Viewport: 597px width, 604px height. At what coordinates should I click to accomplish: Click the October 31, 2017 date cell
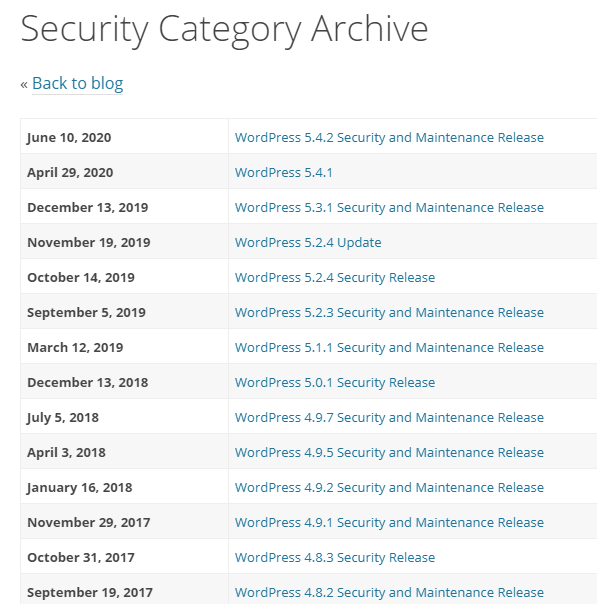coord(124,556)
